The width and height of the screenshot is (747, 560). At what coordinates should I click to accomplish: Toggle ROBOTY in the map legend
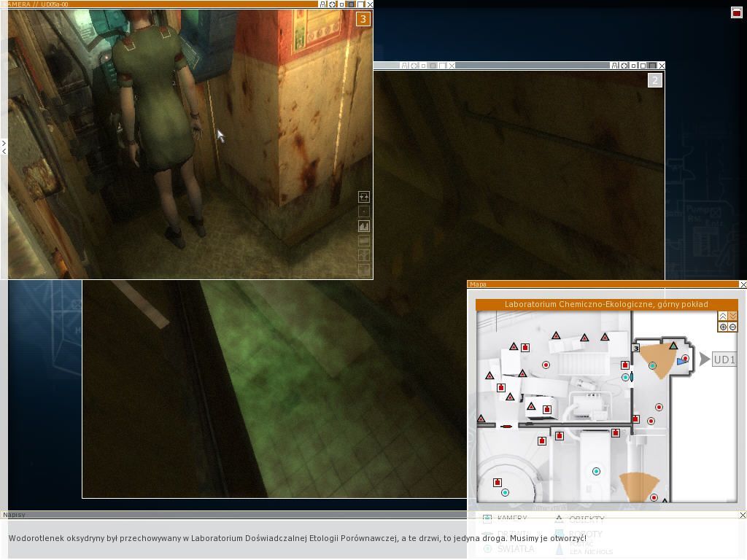coord(578,534)
